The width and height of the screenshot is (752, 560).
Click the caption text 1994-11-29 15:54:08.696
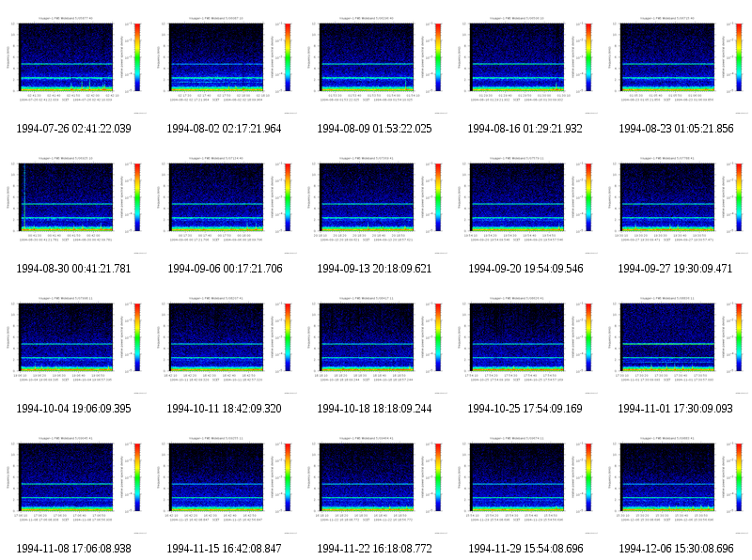click(525, 549)
